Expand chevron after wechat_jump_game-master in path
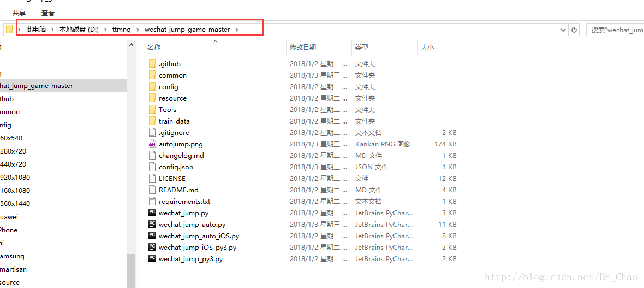This screenshot has height=288, width=644. coord(237,30)
